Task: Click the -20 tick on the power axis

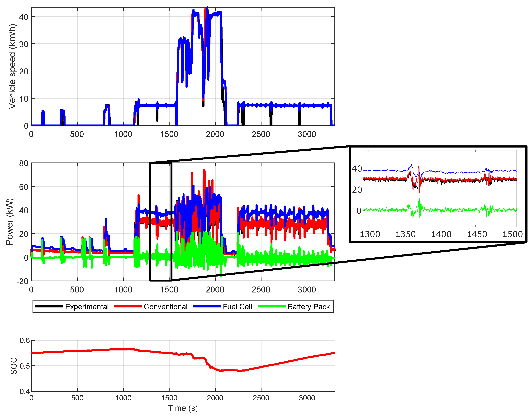Action: pyautogui.click(x=22, y=281)
